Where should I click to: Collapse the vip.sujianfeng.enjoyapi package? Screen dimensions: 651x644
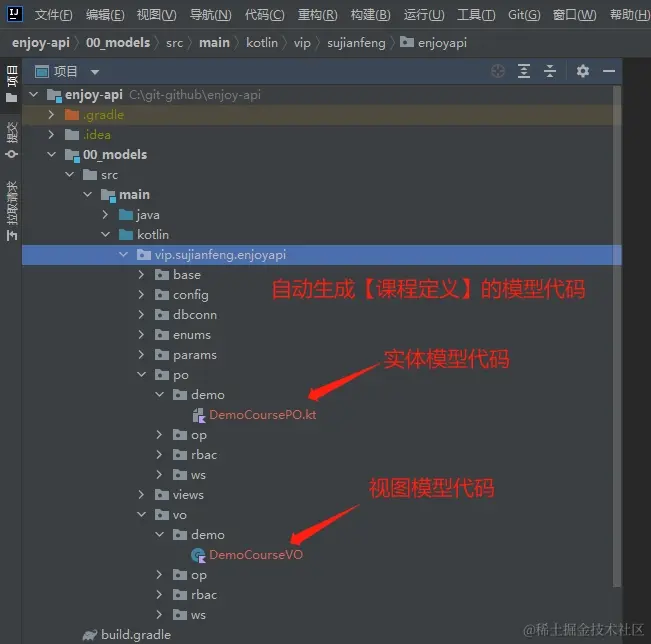click(123, 255)
